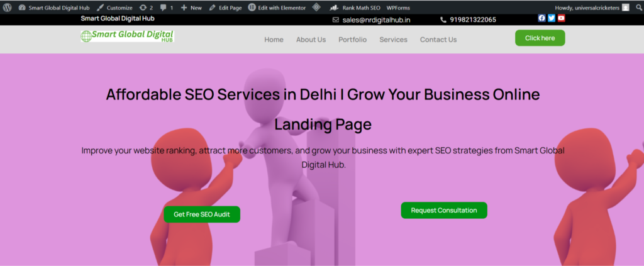This screenshot has height=266, width=644.
Task: Open the Services menu item
Action: pos(393,40)
